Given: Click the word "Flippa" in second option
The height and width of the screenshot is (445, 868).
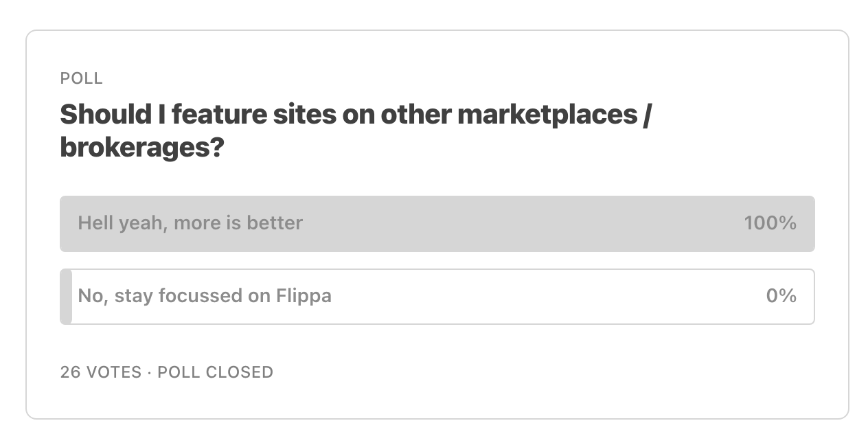Looking at the screenshot, I should [x=304, y=297].
